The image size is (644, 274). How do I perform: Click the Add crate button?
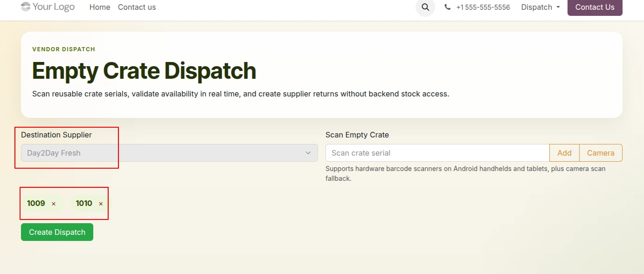point(564,153)
